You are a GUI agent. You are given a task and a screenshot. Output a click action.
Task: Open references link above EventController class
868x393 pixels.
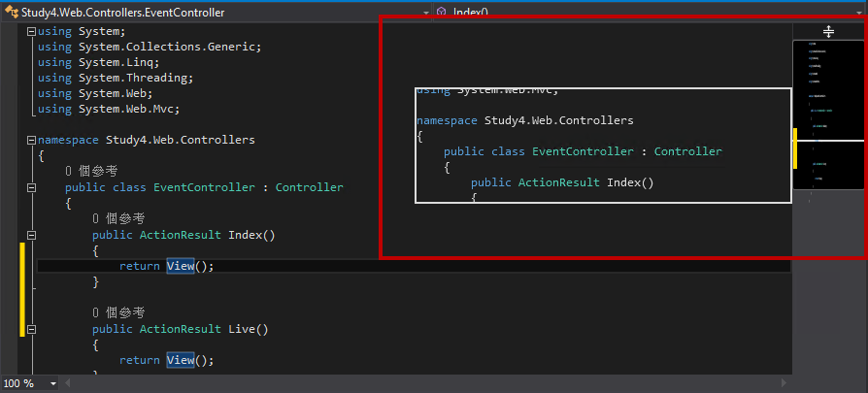91,172
